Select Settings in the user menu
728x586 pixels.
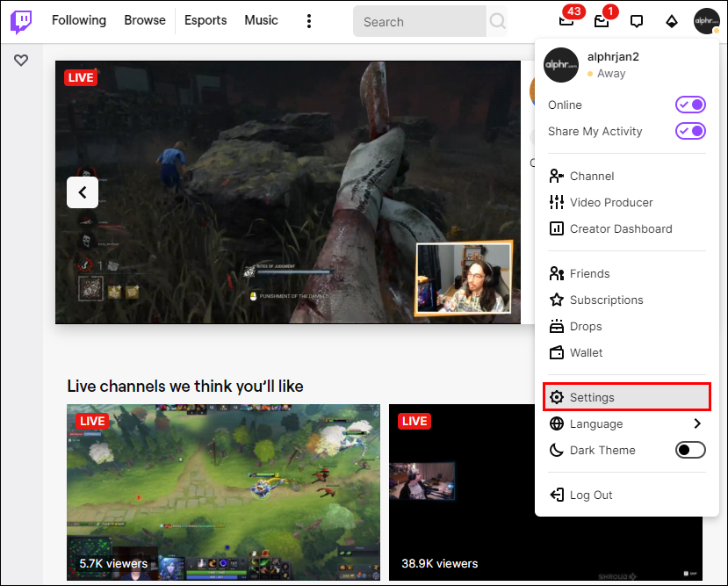tap(627, 397)
